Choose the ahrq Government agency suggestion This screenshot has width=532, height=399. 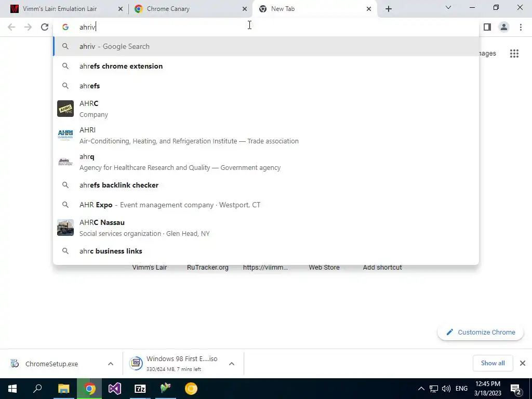click(266, 162)
